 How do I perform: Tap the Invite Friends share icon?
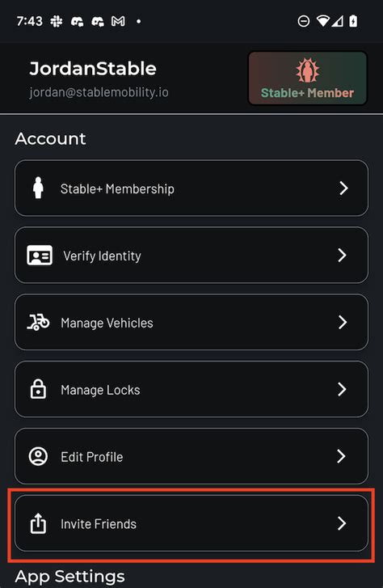tap(38, 523)
